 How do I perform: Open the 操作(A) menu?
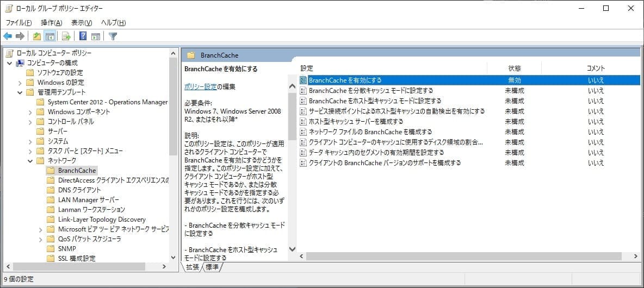51,23
